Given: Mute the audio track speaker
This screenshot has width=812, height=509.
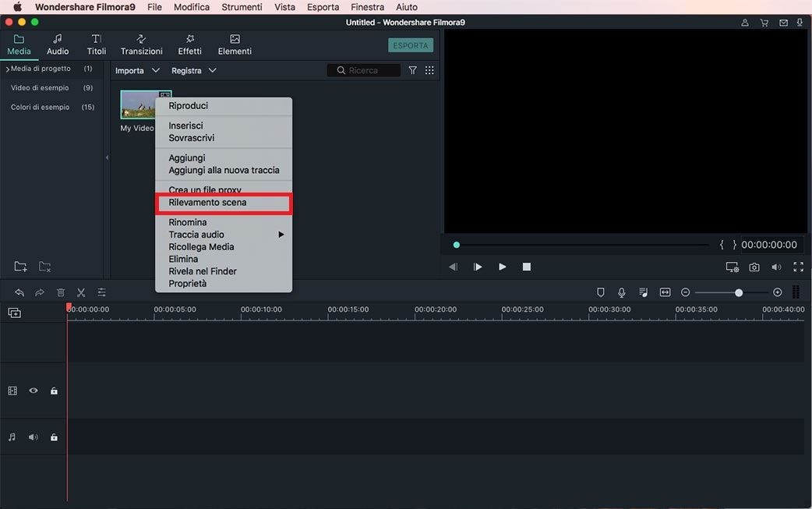Looking at the screenshot, I should pos(34,437).
